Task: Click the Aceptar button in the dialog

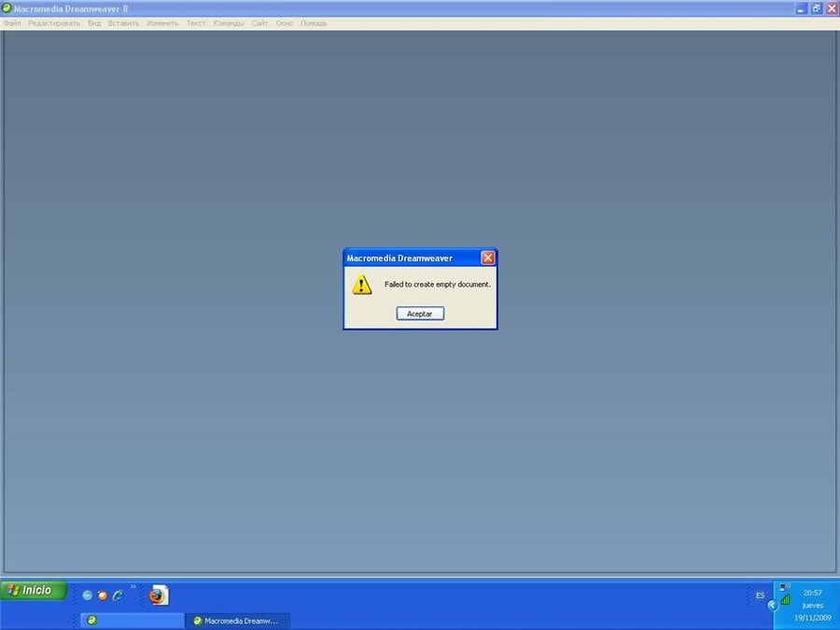Action: (x=419, y=314)
